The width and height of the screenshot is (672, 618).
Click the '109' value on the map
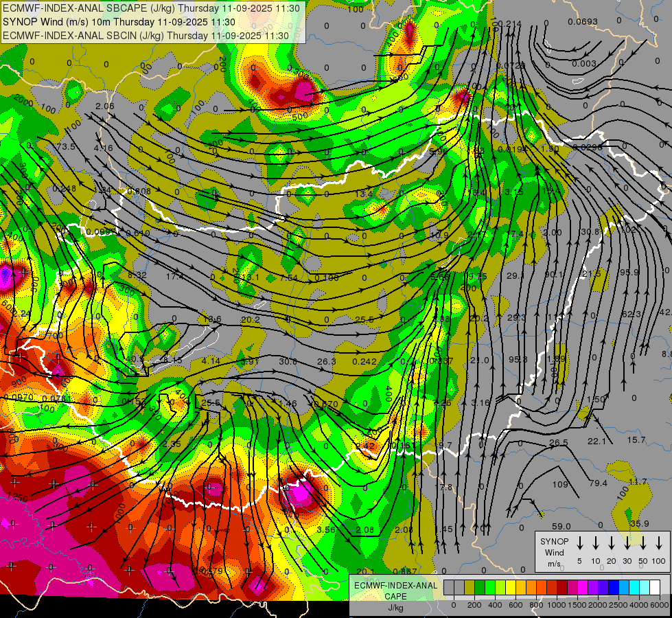(x=560, y=485)
